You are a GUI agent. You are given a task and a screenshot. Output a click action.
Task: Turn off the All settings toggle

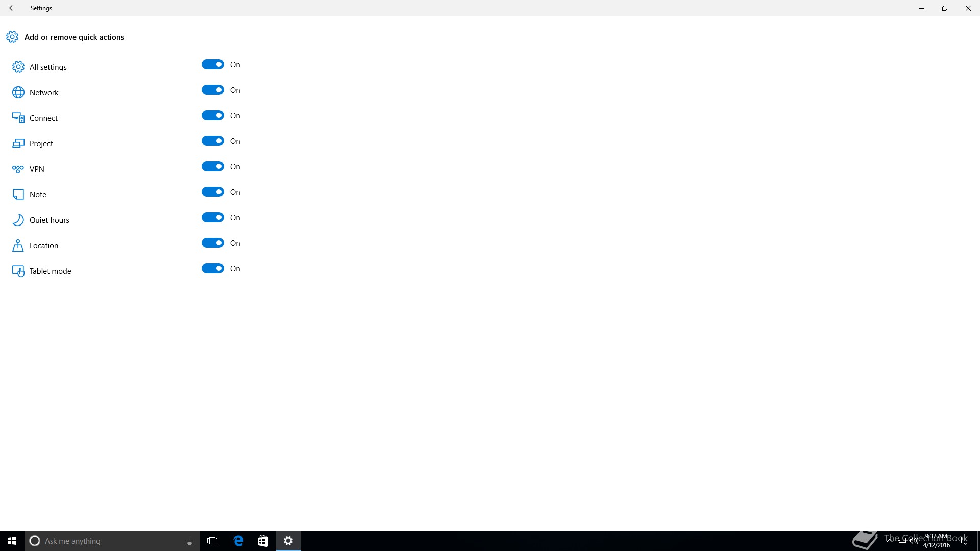213,64
